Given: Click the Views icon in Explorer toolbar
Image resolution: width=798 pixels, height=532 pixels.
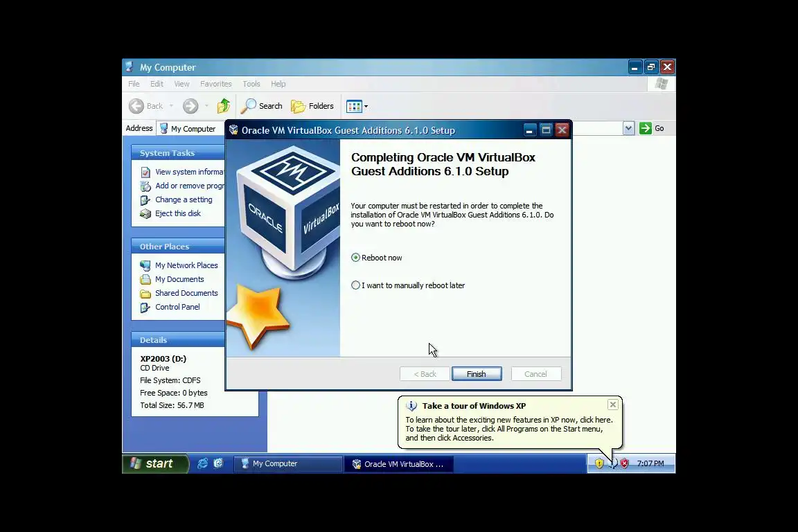Looking at the screenshot, I should pos(354,107).
